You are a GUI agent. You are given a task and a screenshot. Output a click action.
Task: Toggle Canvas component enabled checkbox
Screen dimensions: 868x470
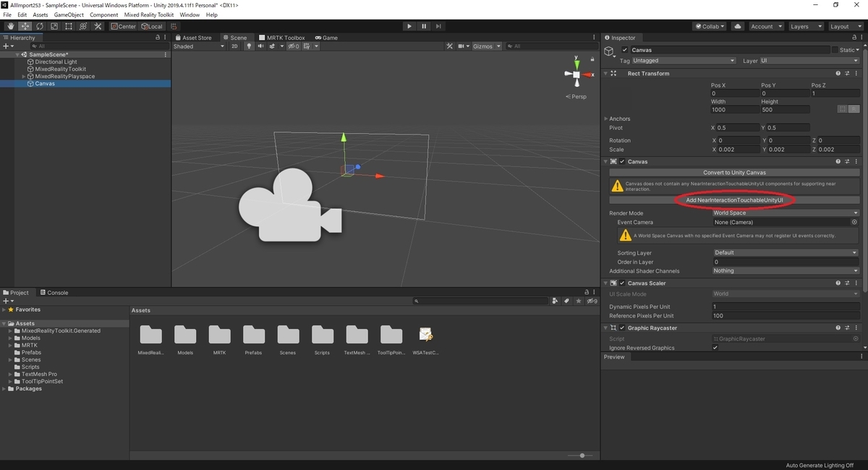click(622, 161)
